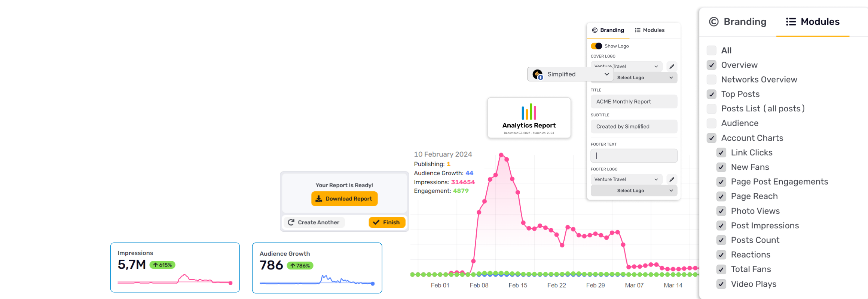The image size is (868, 299).
Task: Uncheck the Page Reach checkbox
Action: pyautogui.click(x=721, y=196)
